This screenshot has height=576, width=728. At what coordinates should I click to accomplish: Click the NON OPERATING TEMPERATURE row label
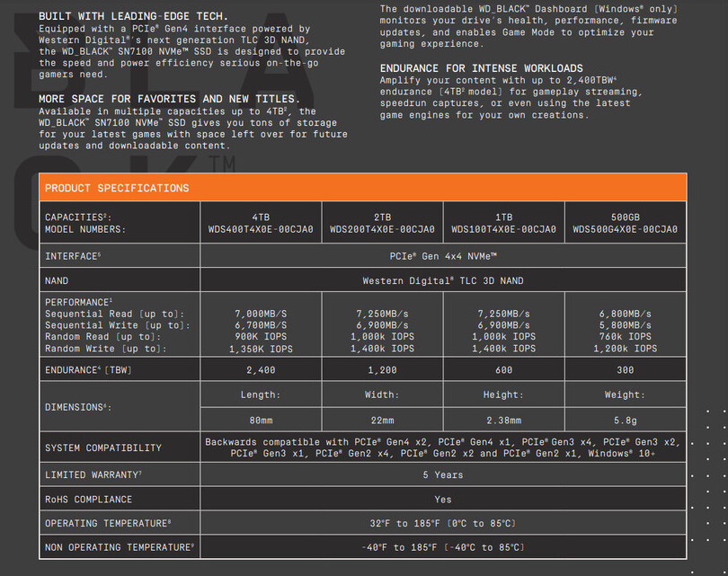pos(120,547)
